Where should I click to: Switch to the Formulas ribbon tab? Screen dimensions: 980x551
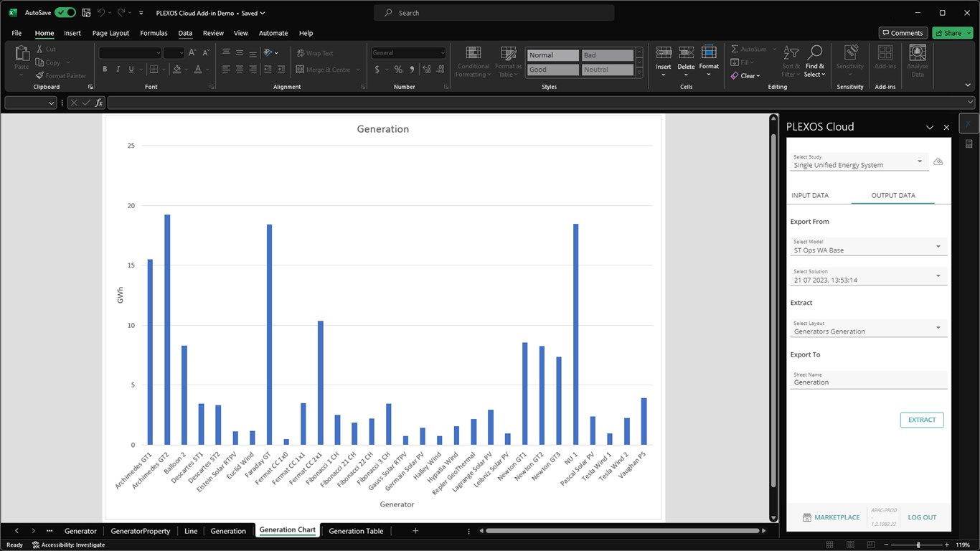154,33
